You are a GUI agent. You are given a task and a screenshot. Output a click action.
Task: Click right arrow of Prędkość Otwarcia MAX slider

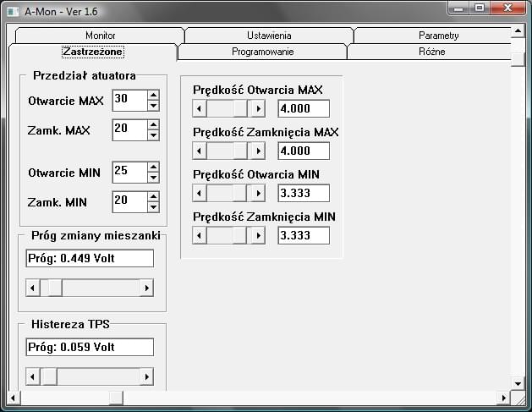coord(258,108)
